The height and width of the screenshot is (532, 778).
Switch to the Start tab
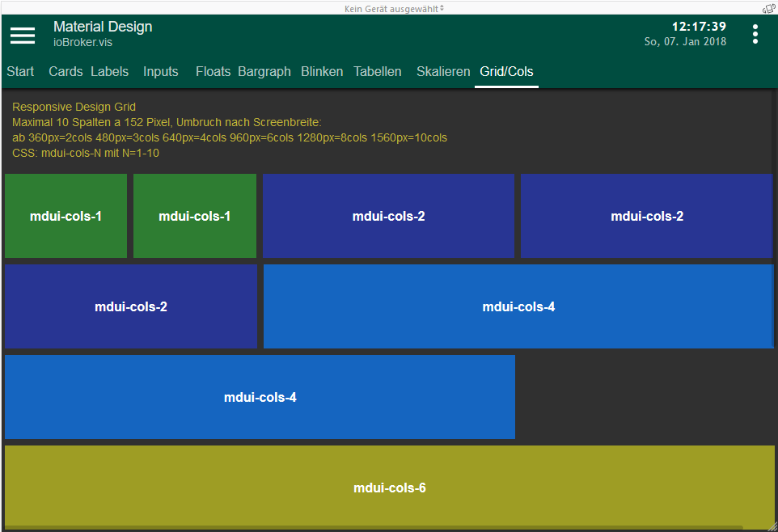[x=20, y=72]
